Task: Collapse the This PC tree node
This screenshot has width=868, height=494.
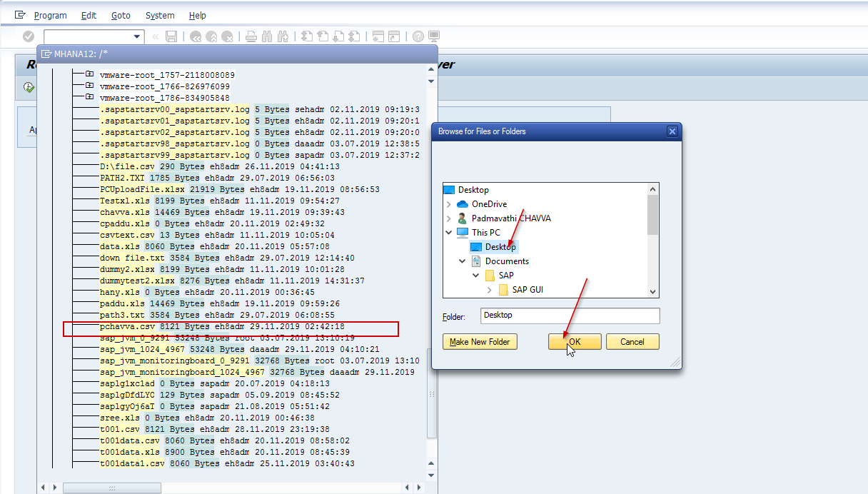Action: coord(449,232)
